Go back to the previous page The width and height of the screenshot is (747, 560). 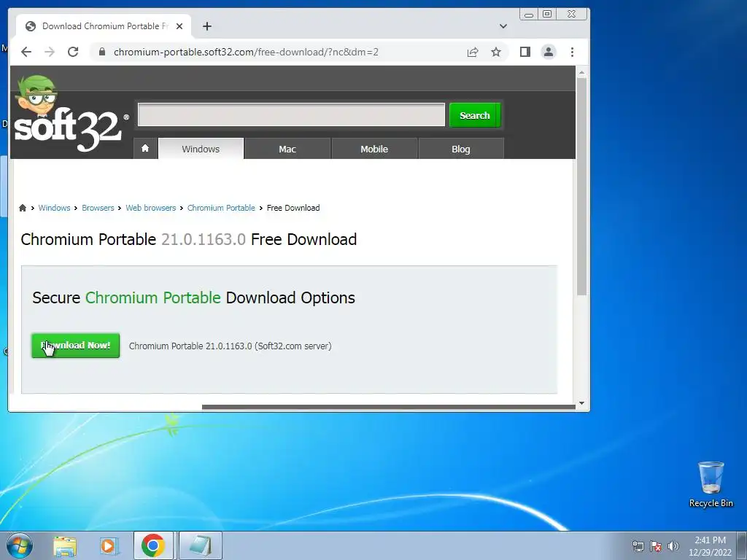coord(26,52)
